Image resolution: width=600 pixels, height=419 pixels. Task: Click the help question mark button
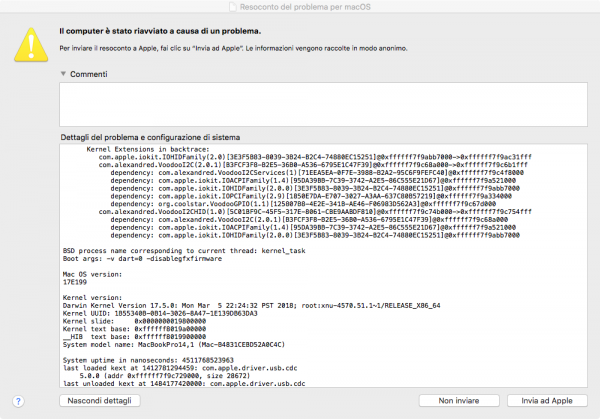coord(18,401)
